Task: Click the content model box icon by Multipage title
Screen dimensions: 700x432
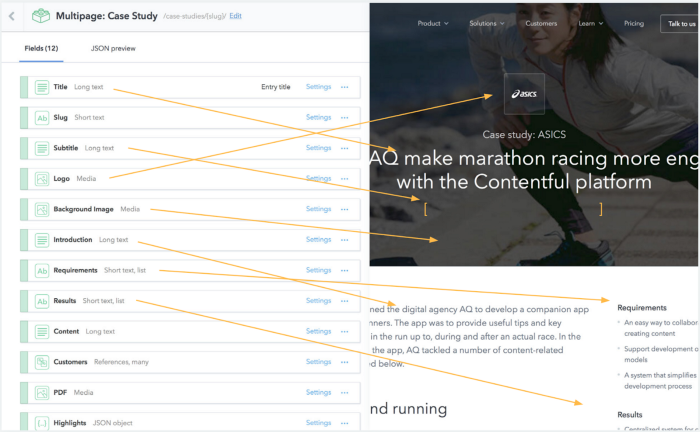Action: click(41, 16)
